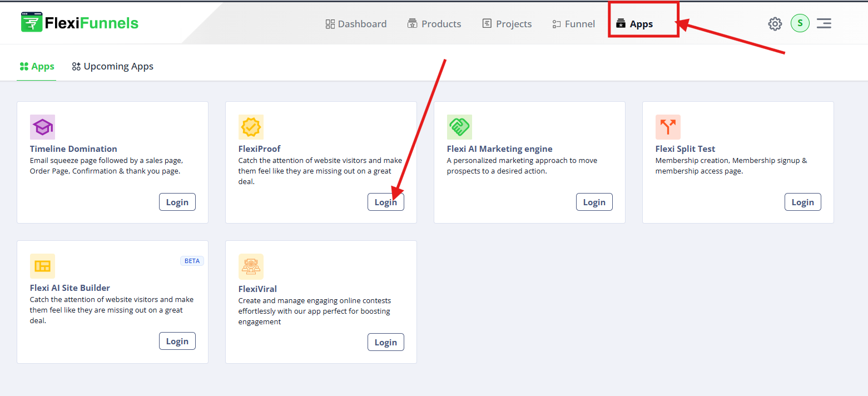
Task: Click the FlexiProof badge icon
Action: (251, 127)
